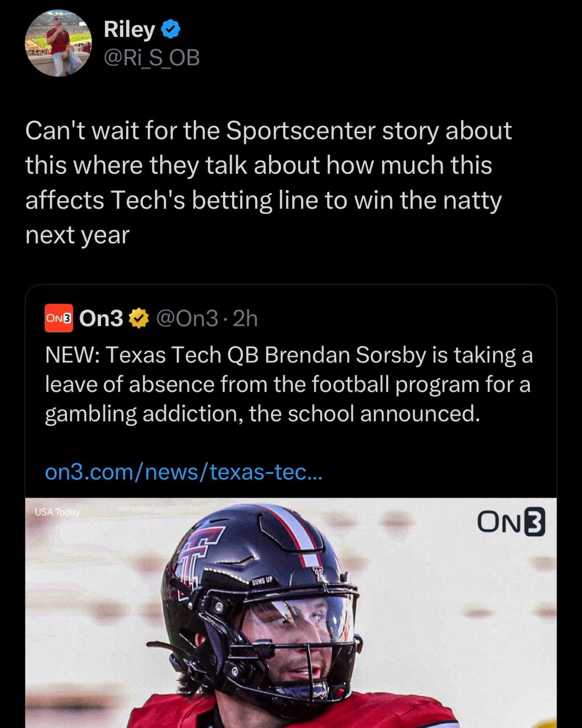This screenshot has height=728, width=582.
Task: Tap Riley's tweet text about Sportscenter
Action: [268, 182]
